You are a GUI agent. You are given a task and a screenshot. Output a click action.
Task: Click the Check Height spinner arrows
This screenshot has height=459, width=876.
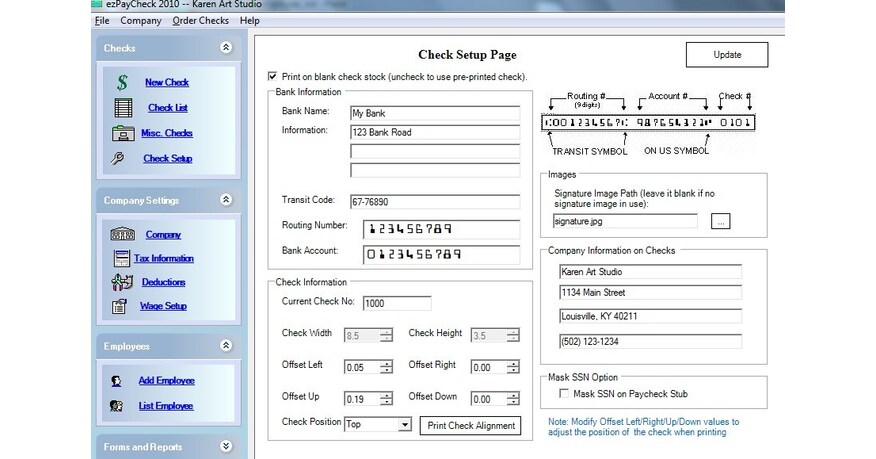click(513, 336)
